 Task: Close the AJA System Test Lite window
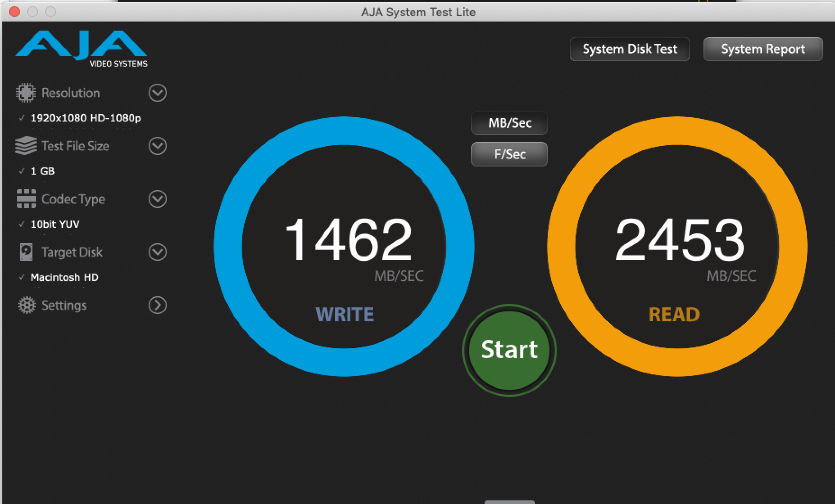(14, 12)
